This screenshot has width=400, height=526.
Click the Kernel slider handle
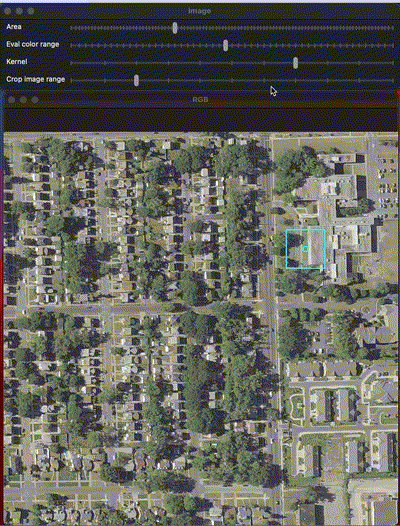(x=295, y=63)
